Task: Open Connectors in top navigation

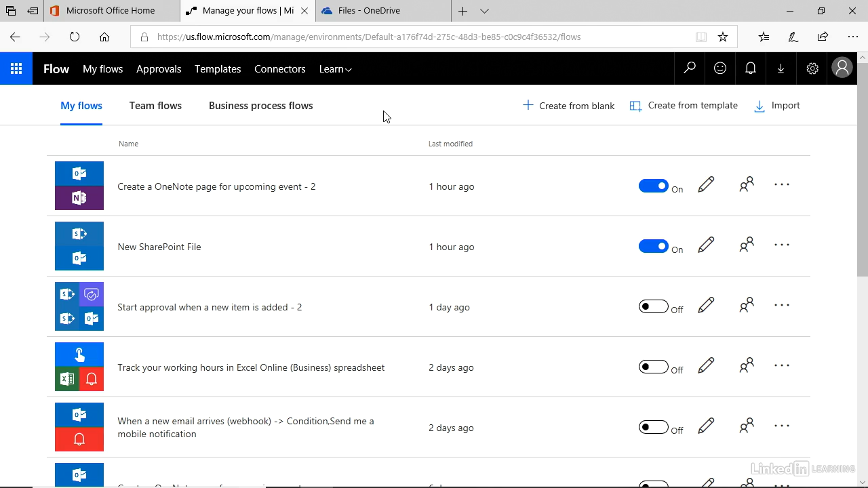Action: (x=280, y=69)
